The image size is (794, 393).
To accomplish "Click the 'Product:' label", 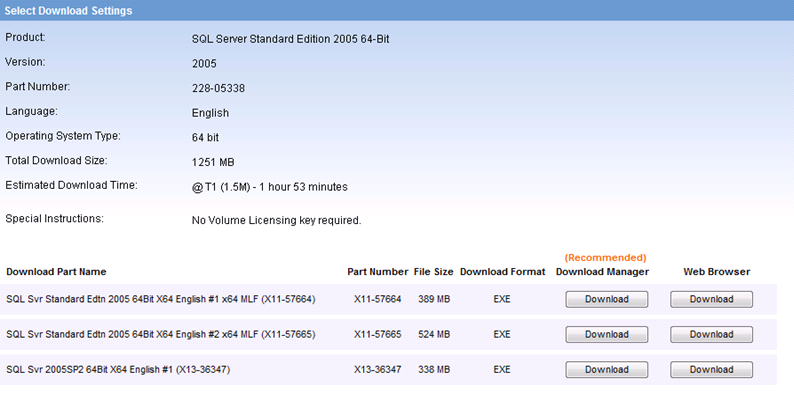I will coord(25,37).
